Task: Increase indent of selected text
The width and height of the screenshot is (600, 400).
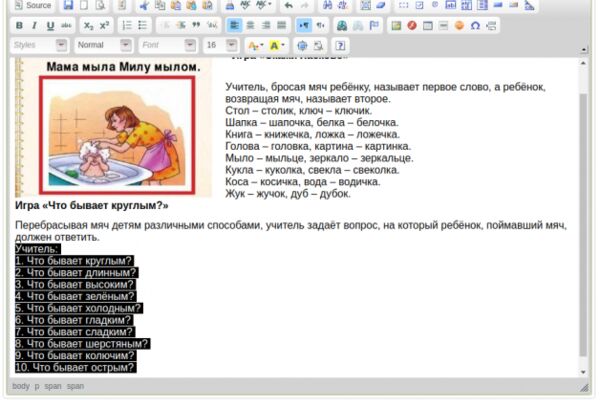Action: point(181,26)
